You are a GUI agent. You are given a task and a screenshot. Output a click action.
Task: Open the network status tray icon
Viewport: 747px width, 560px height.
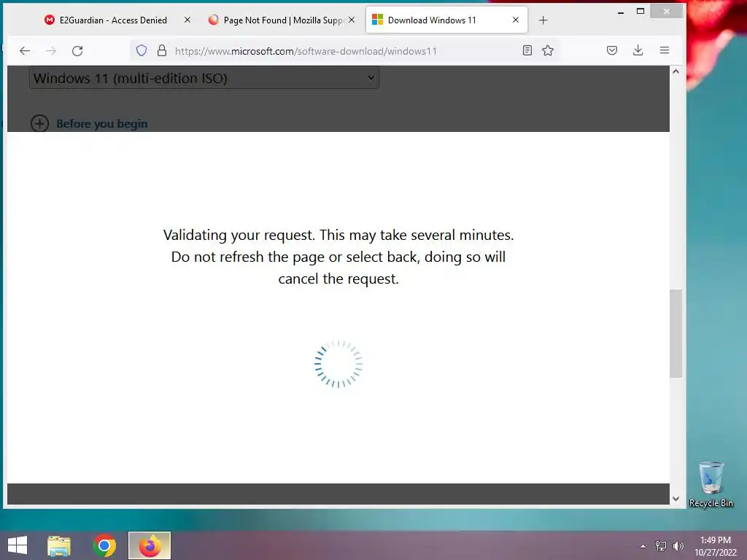(x=660, y=546)
